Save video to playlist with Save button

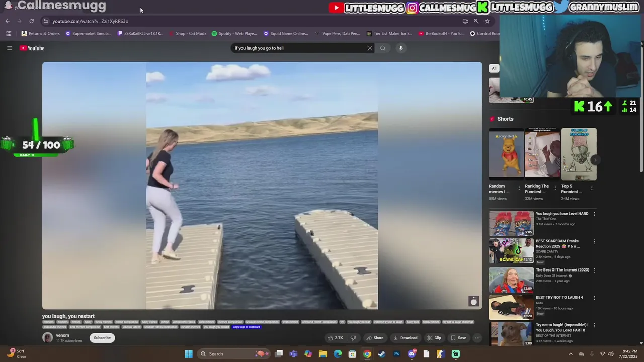tap(458, 338)
